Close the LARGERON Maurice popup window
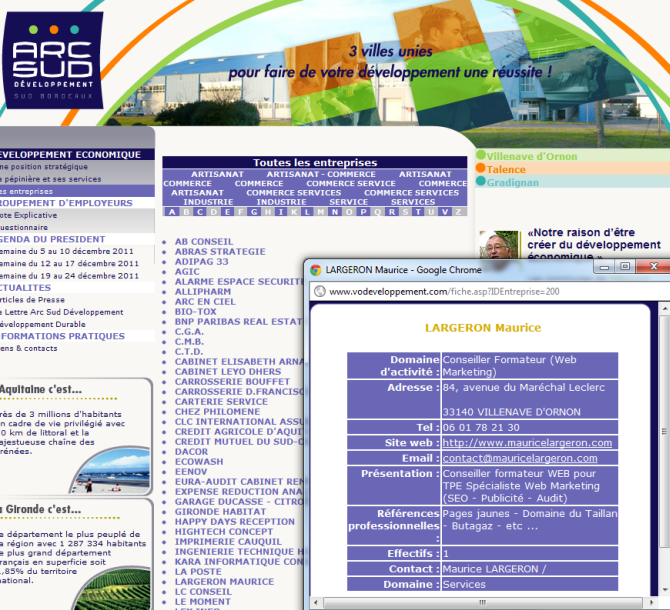The image size is (670, 610). coord(653,267)
